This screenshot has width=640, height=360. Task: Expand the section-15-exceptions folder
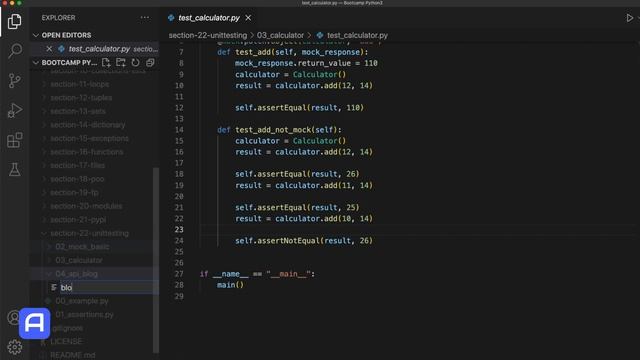pos(89,138)
